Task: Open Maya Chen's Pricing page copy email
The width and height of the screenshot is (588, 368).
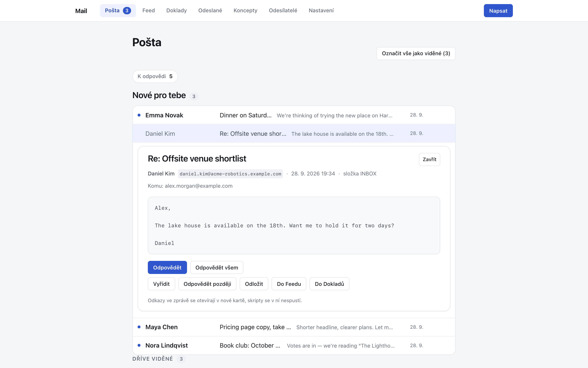Action: [294, 327]
